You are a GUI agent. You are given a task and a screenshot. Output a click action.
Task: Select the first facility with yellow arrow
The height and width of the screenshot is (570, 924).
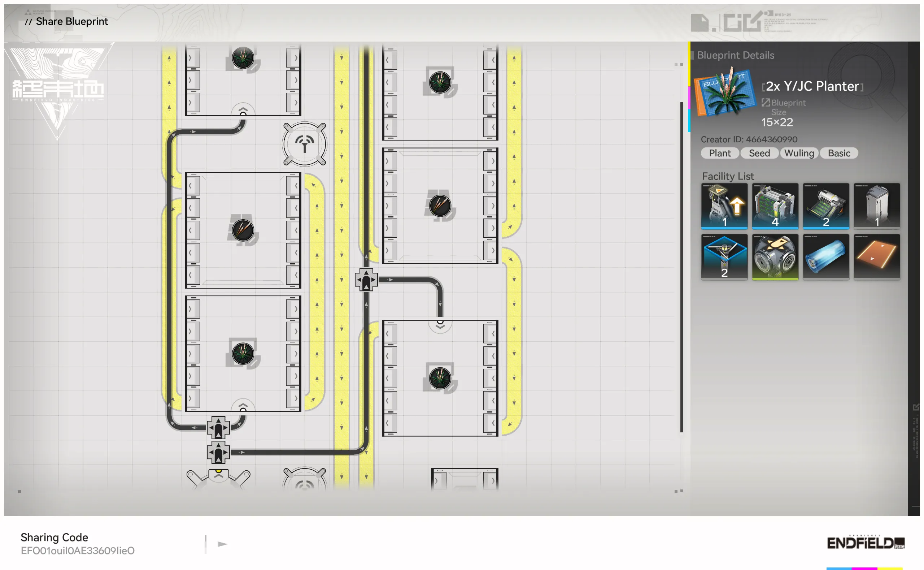[724, 206]
